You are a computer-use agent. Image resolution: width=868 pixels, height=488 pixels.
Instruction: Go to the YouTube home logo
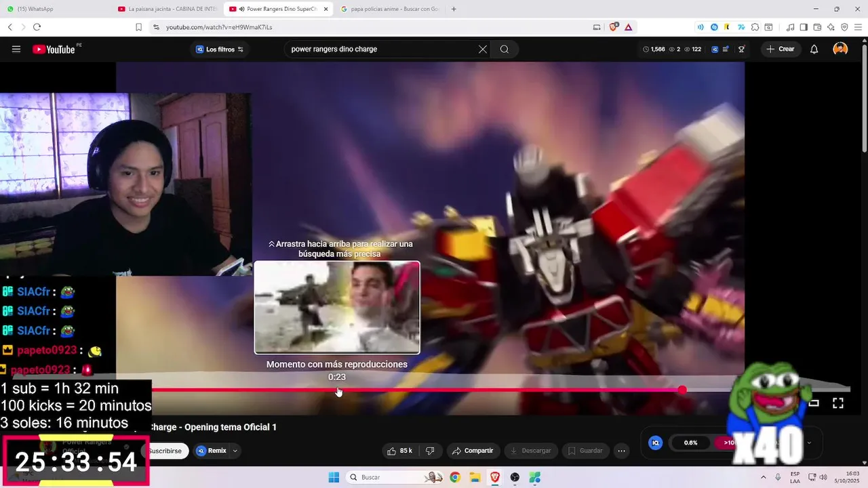[54, 49]
